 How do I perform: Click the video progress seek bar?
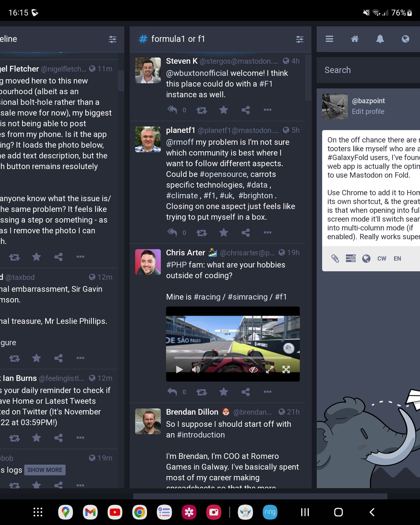(x=233, y=358)
